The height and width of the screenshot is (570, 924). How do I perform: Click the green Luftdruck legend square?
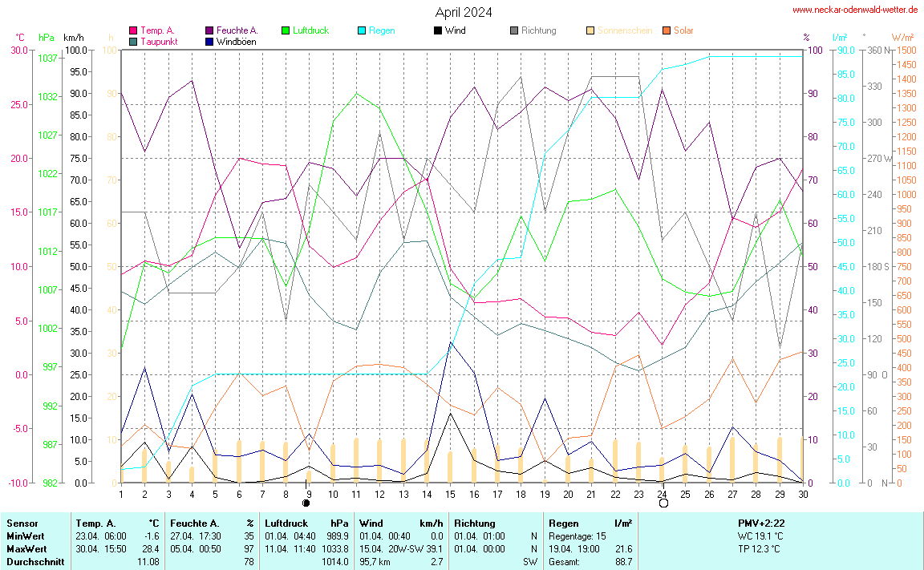(x=286, y=30)
